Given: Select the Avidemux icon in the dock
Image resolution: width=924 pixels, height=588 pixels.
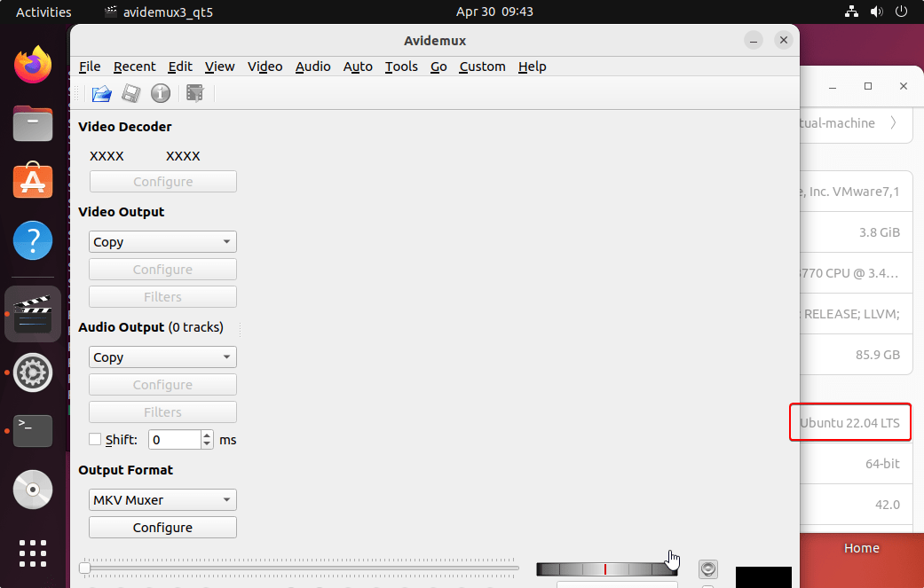Looking at the screenshot, I should pos(32,314).
